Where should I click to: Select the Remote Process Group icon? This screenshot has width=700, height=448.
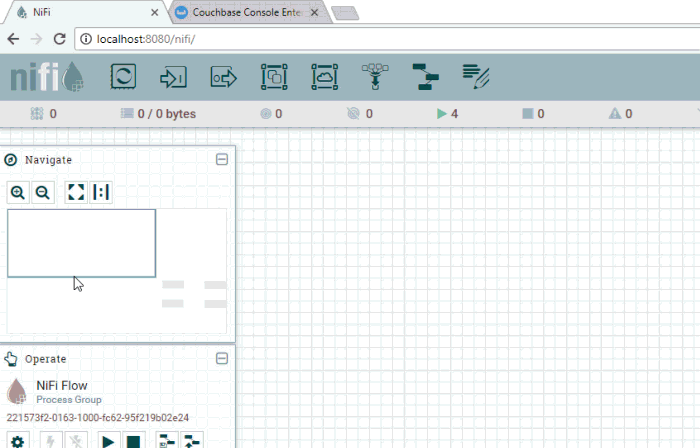(x=324, y=77)
